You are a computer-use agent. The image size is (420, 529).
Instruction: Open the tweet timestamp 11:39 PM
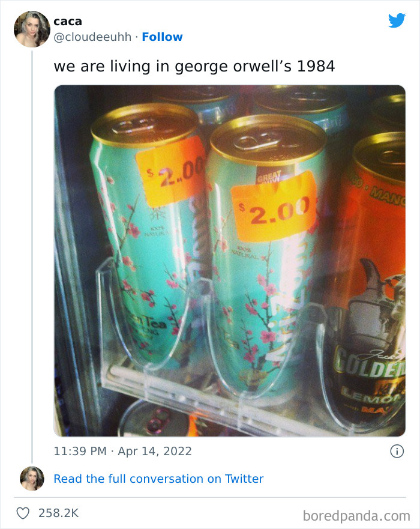[x=80, y=451]
